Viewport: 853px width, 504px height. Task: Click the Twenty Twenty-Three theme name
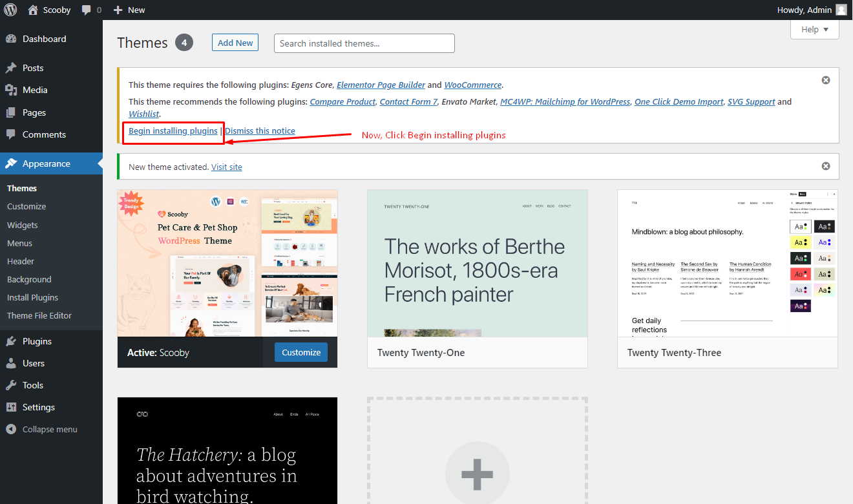pyautogui.click(x=674, y=353)
